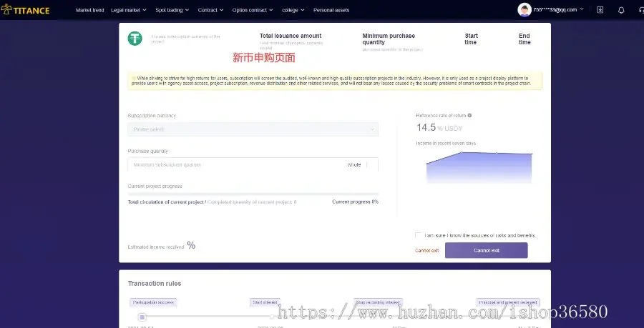The image size is (644, 328).
Task: Open the Subscription currency select box
Action: coord(253,129)
